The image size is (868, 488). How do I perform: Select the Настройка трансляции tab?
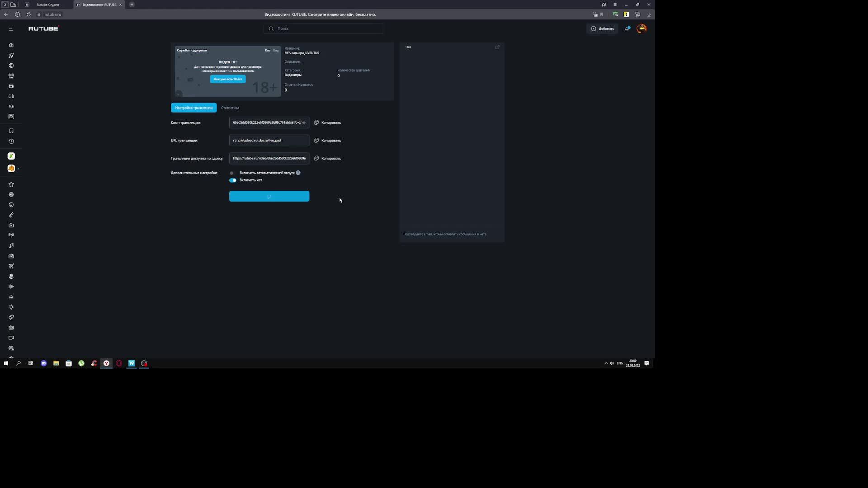193,108
